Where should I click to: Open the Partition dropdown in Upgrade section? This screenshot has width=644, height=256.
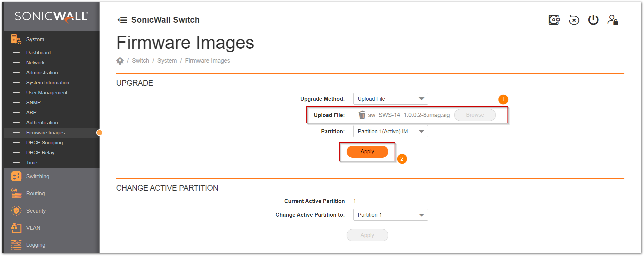pyautogui.click(x=390, y=131)
